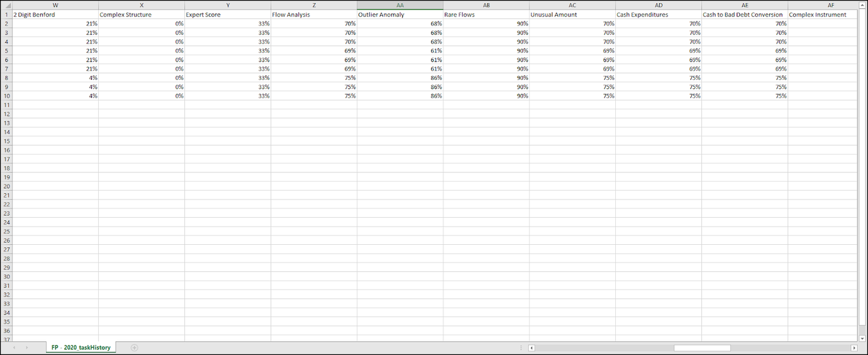868x355 pixels.
Task: Click Cash Expenditures 75% in row 9
Action: click(659, 87)
